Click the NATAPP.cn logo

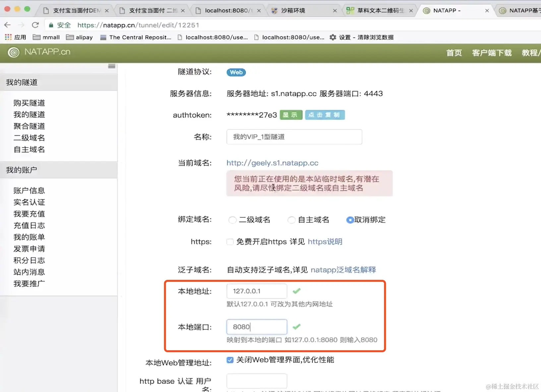click(39, 52)
